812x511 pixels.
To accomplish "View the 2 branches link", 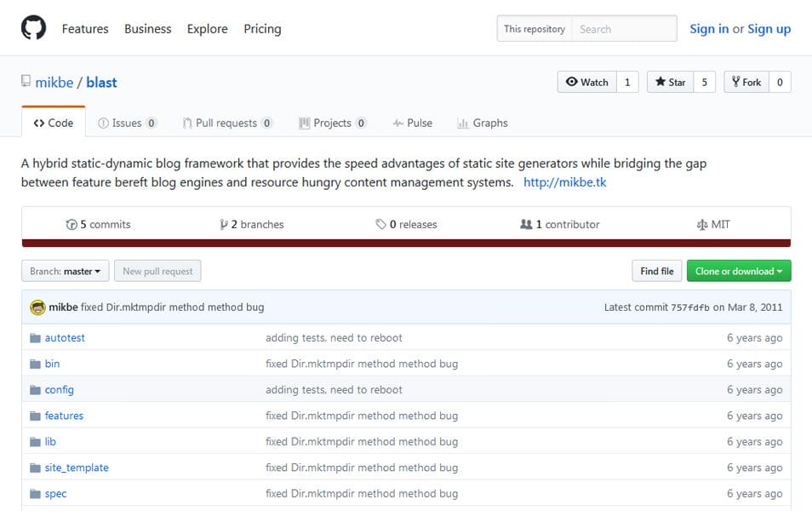I will pyautogui.click(x=252, y=224).
